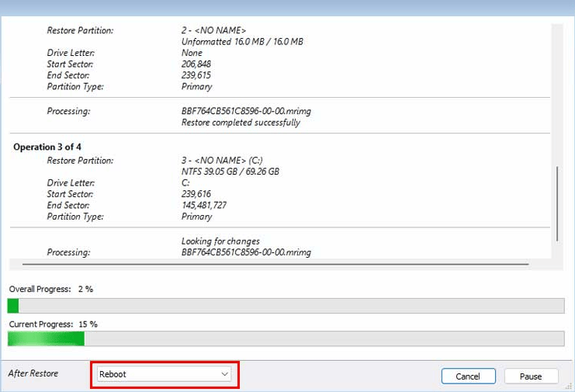
Task: Click the 3 - <NO NAME> (C:) partition entry
Action: pos(222,161)
